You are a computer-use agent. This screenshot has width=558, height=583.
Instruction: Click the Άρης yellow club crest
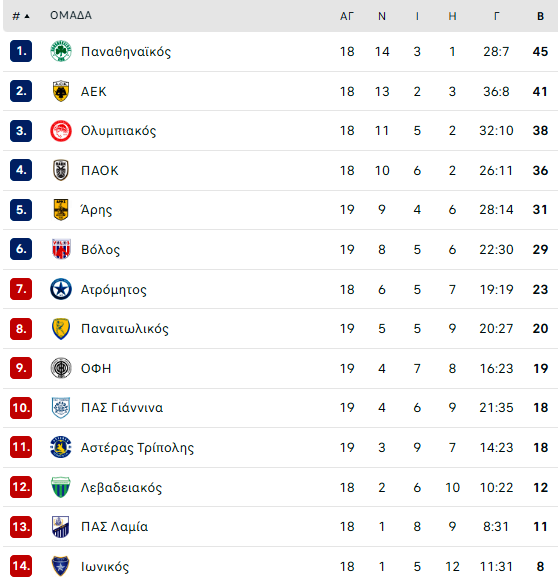click(61, 210)
